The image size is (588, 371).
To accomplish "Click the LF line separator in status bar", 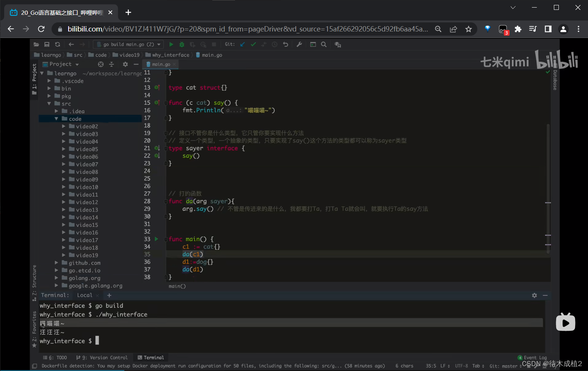I will pos(445,366).
